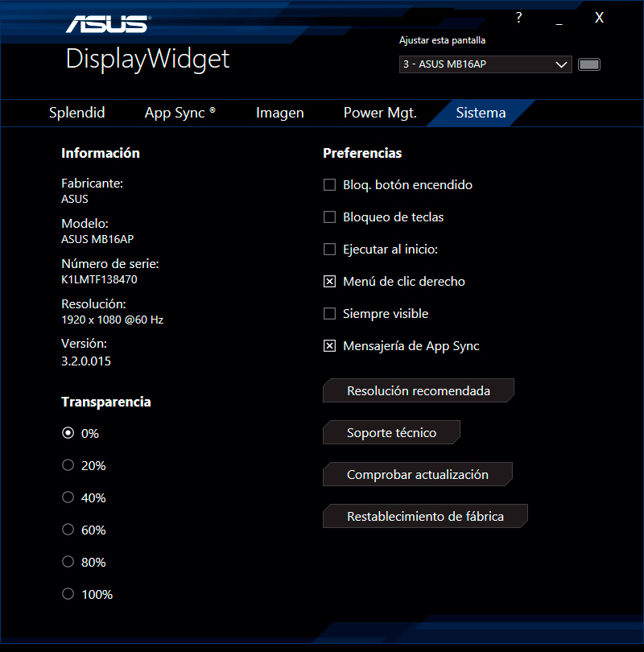Click the Resolución recomendada button
The height and width of the screenshot is (652, 644).
point(418,391)
